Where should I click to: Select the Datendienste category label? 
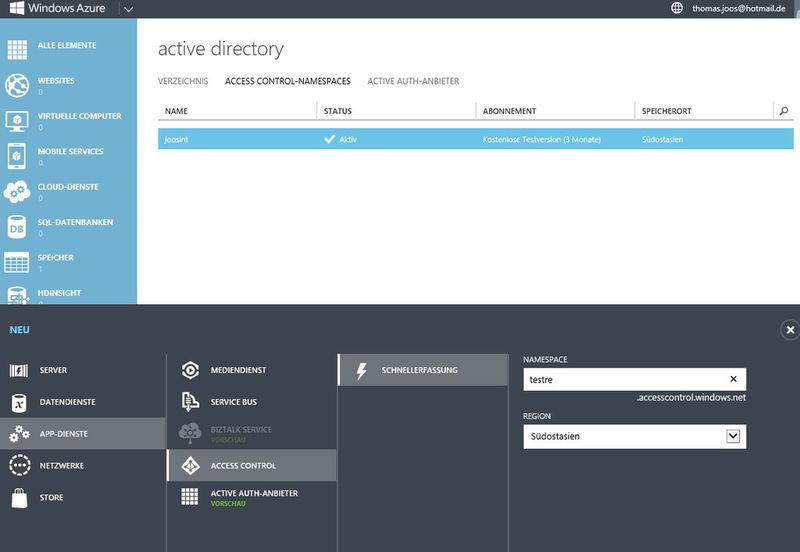(67, 402)
